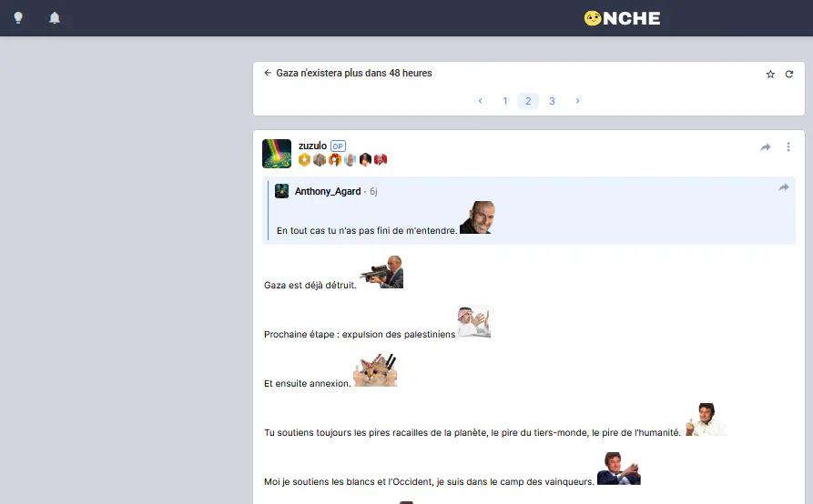Screen dimensions: 813x504
Task: Reply to zuzulo's message with share arrow
Action: (766, 147)
